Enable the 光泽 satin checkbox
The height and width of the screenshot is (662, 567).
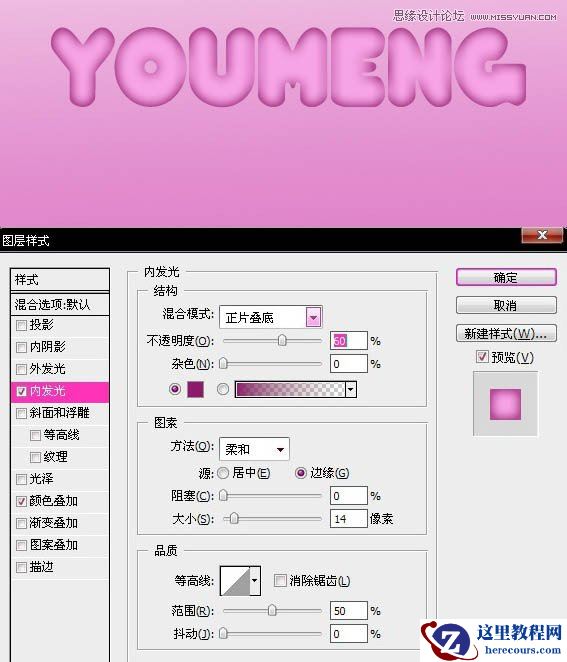(x=21, y=479)
